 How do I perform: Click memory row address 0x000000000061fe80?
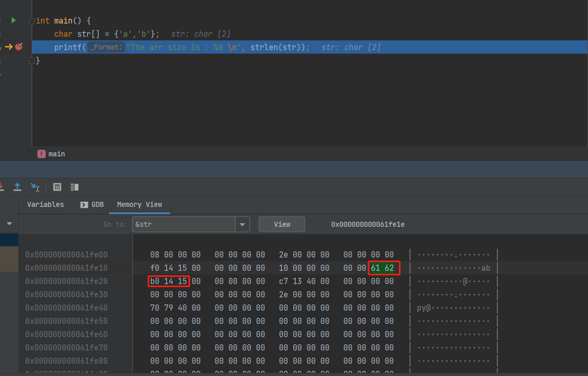[x=66, y=361]
